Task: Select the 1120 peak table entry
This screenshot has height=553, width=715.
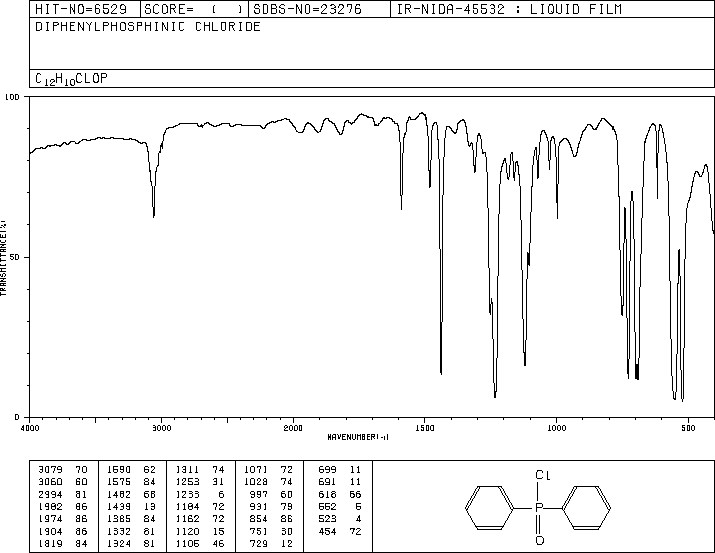Action: point(200,532)
